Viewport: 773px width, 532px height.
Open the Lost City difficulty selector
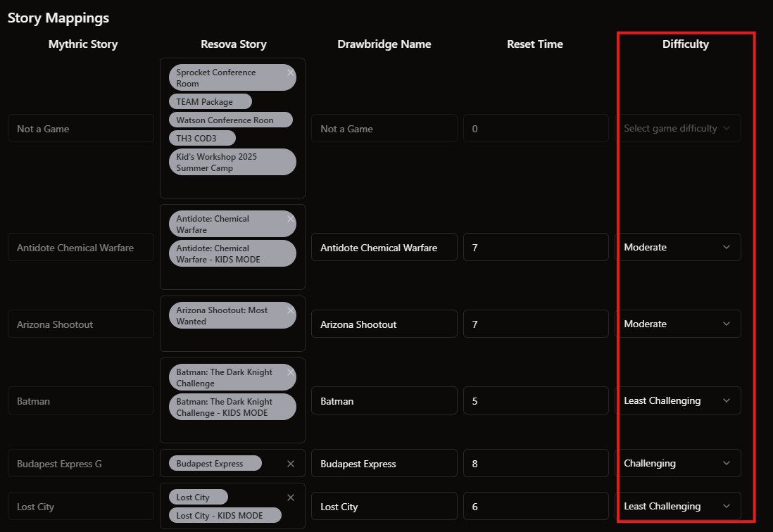click(x=678, y=506)
